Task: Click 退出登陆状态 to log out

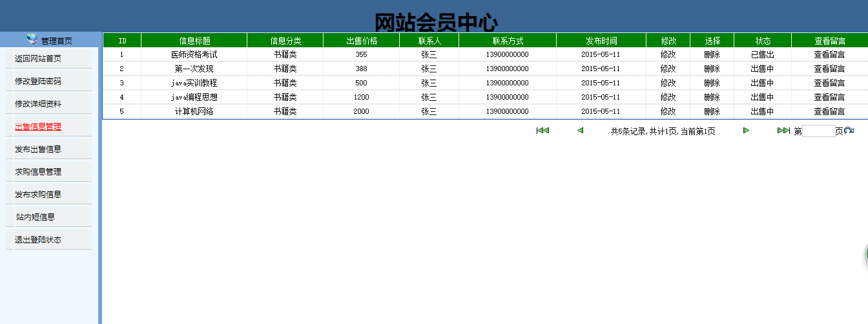Action: 38,240
